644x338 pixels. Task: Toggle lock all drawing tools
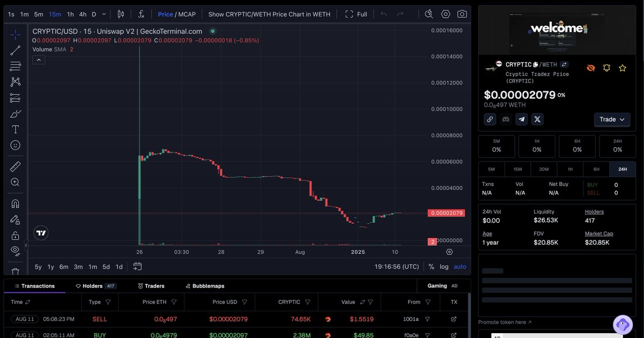[x=15, y=236]
